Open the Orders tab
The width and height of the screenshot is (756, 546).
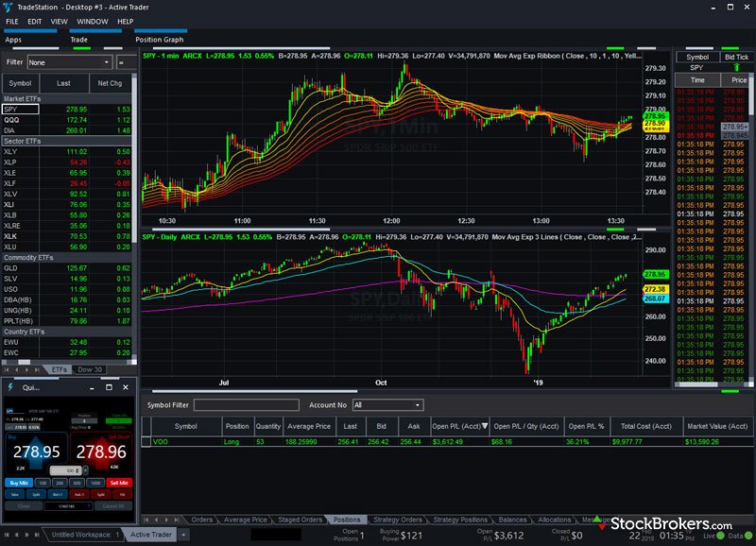coord(201,520)
